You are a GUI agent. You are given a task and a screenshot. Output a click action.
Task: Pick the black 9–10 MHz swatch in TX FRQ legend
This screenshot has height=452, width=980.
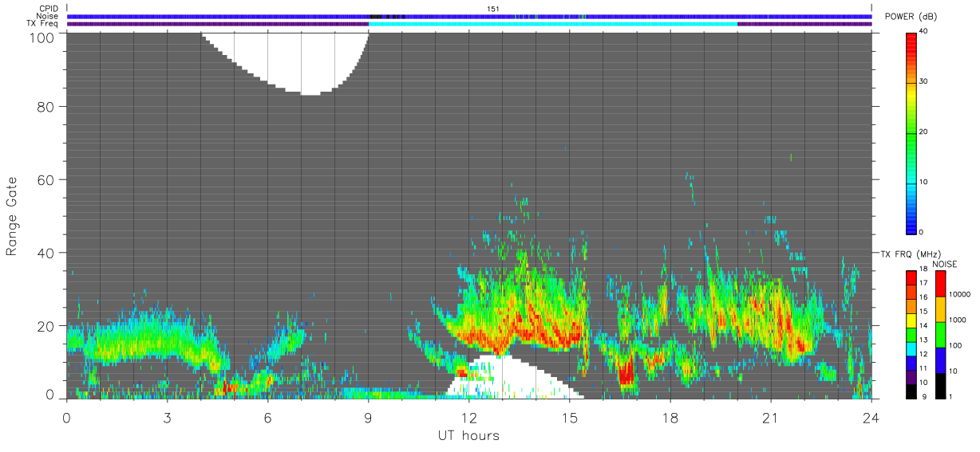tap(911, 391)
